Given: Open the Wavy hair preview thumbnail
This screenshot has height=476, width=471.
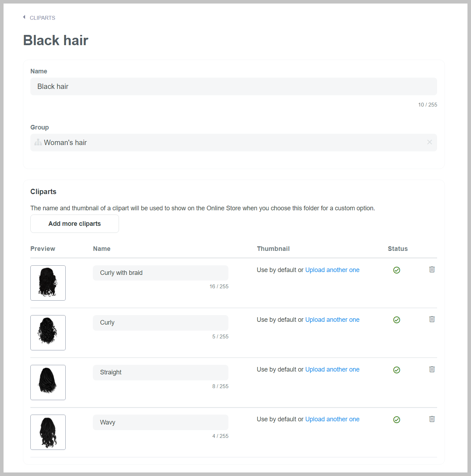Looking at the screenshot, I should pyautogui.click(x=48, y=432).
